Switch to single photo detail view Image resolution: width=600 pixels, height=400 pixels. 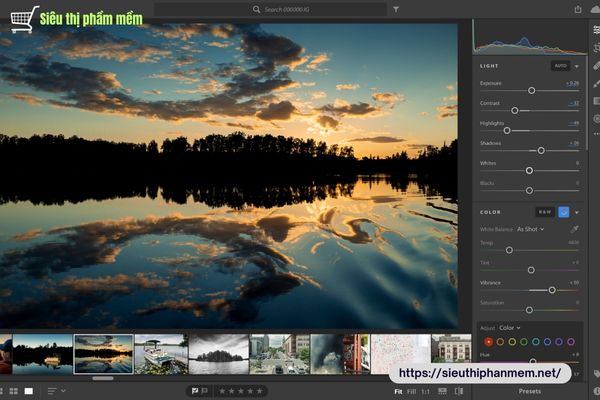pos(29,391)
